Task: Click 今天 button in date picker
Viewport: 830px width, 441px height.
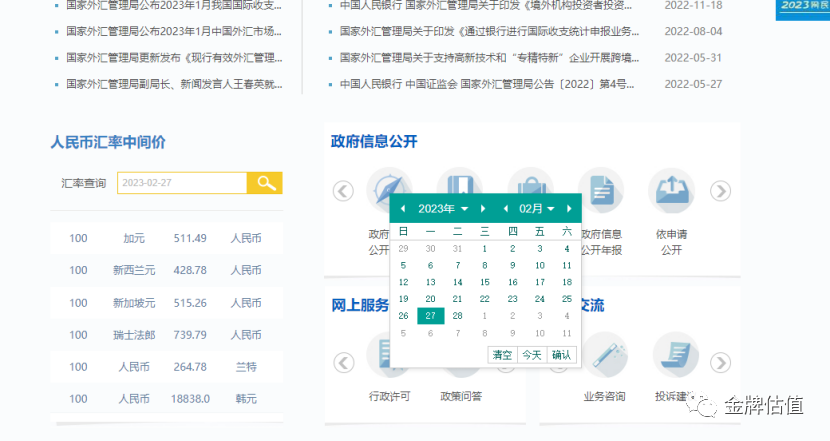Action: coord(531,355)
